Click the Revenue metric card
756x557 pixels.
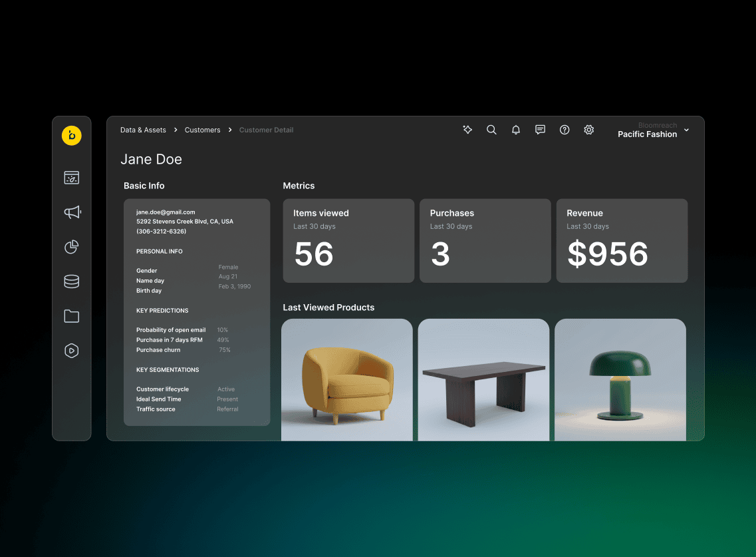pos(622,240)
